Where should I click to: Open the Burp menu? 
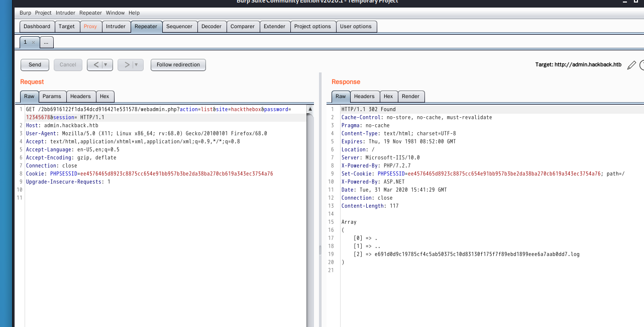[25, 13]
